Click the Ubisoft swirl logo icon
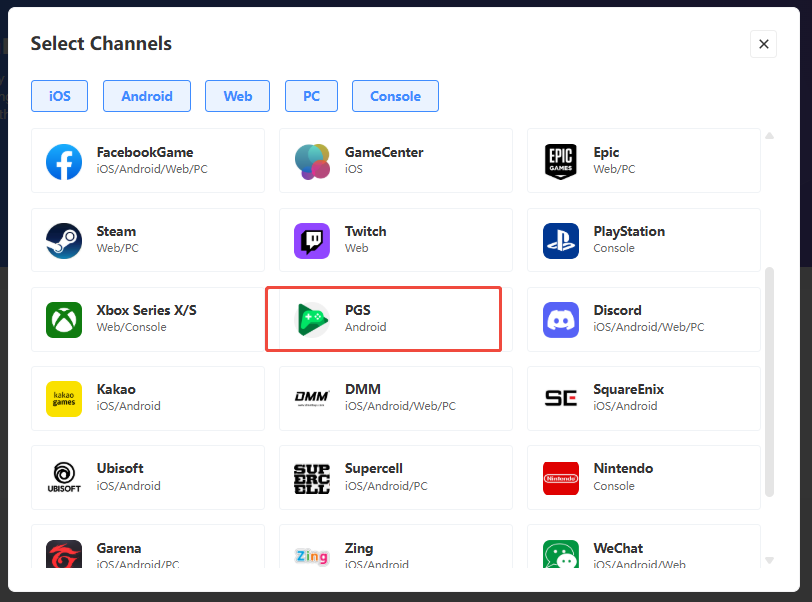The height and width of the screenshot is (602, 812). coord(64,477)
